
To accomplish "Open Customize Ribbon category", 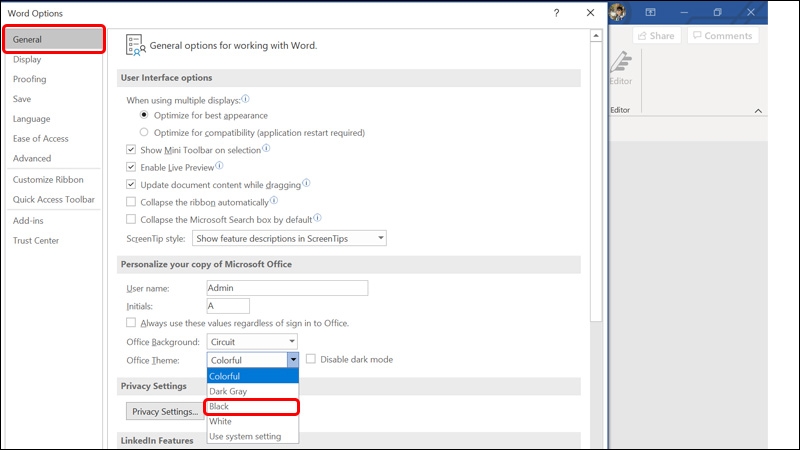I will [54, 180].
